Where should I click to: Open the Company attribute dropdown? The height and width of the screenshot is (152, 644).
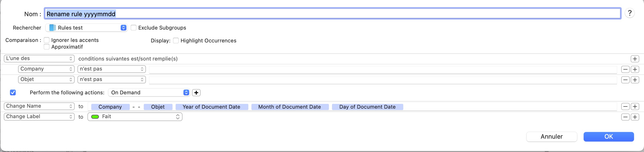tap(46, 69)
